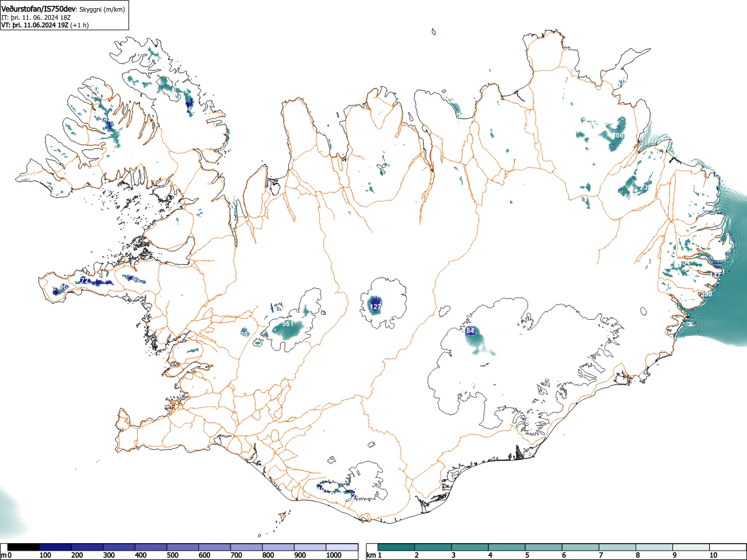Screen dimensions: 747x560
Task: Select the 900–1000 m legend swatch
Action: (310, 547)
